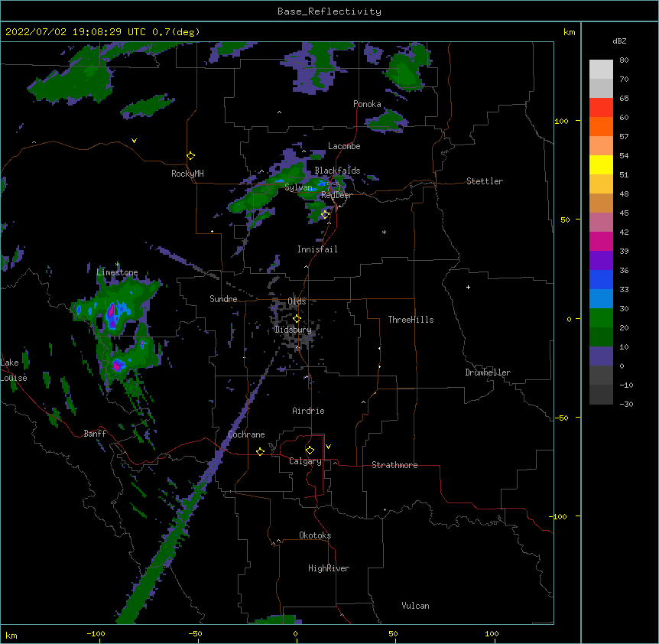Click the Base_Reflectivity title

pyautogui.click(x=329, y=11)
